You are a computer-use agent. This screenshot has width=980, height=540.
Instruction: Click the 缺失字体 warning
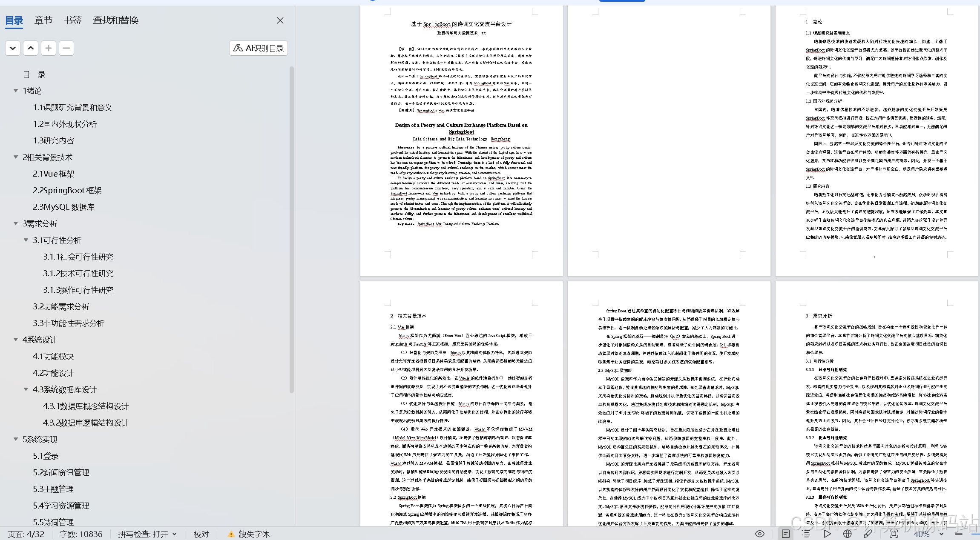tap(249, 534)
